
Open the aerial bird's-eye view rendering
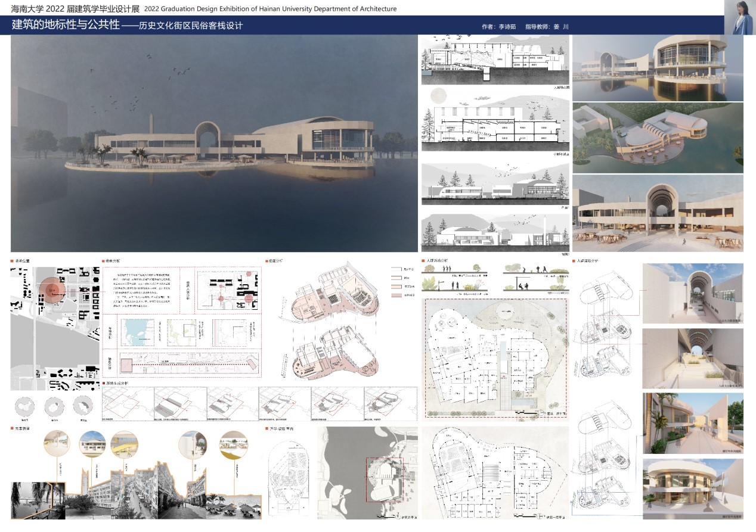(x=658, y=138)
